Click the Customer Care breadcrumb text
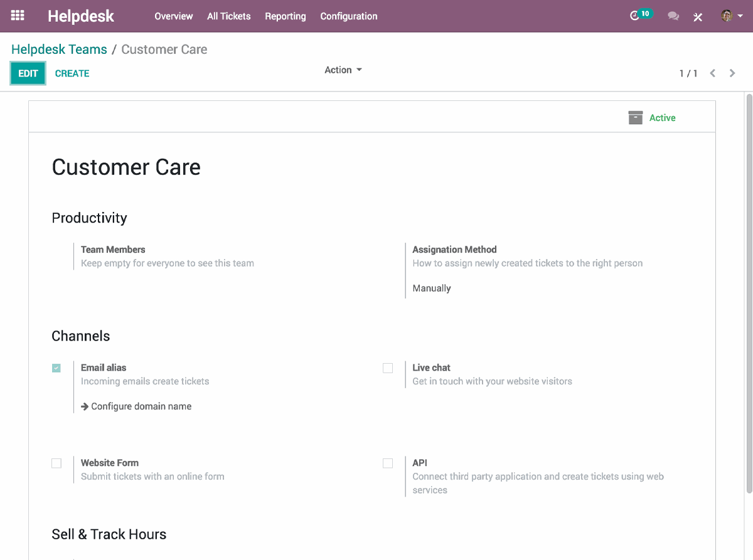 (x=164, y=50)
